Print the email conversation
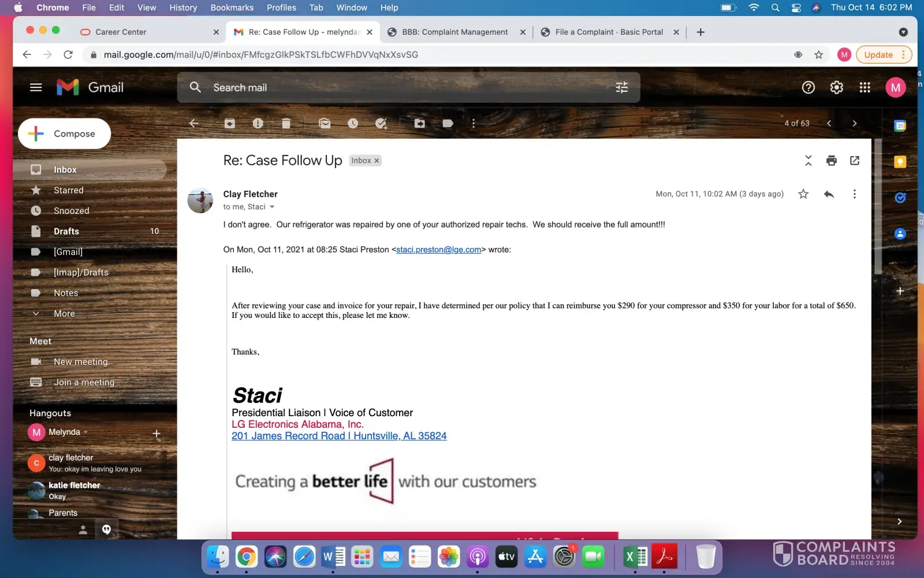The image size is (924, 578). point(831,161)
